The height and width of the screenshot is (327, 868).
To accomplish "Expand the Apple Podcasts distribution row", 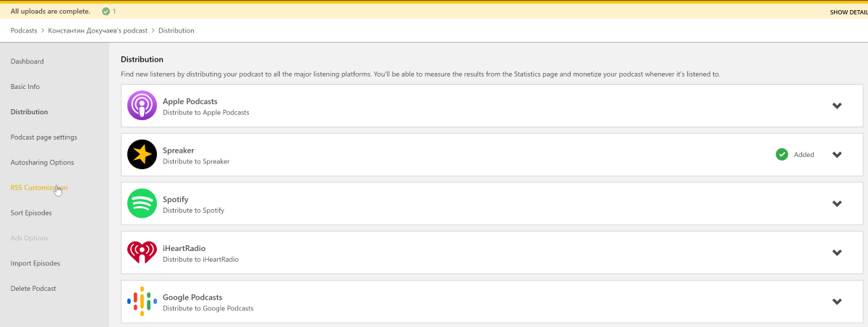I will (837, 106).
